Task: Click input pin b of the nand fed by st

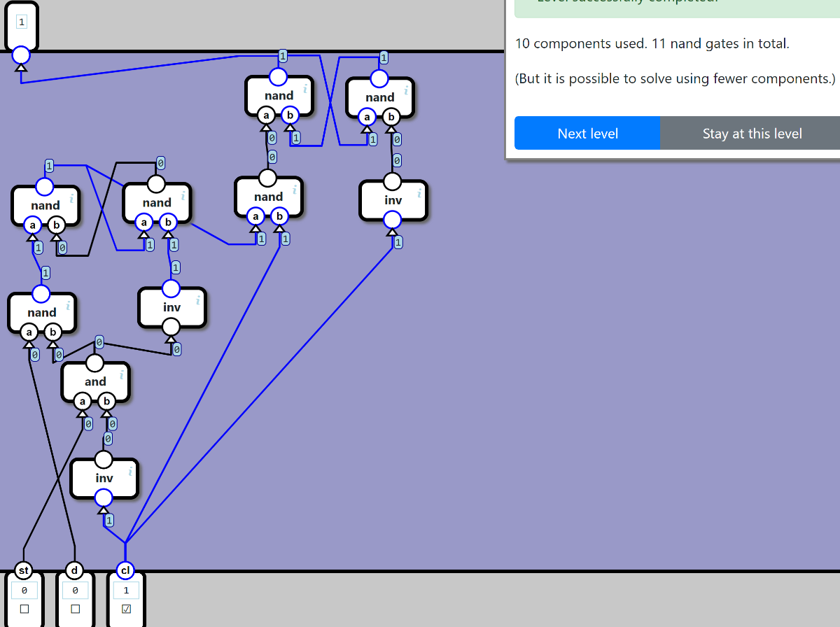Action: [x=52, y=332]
